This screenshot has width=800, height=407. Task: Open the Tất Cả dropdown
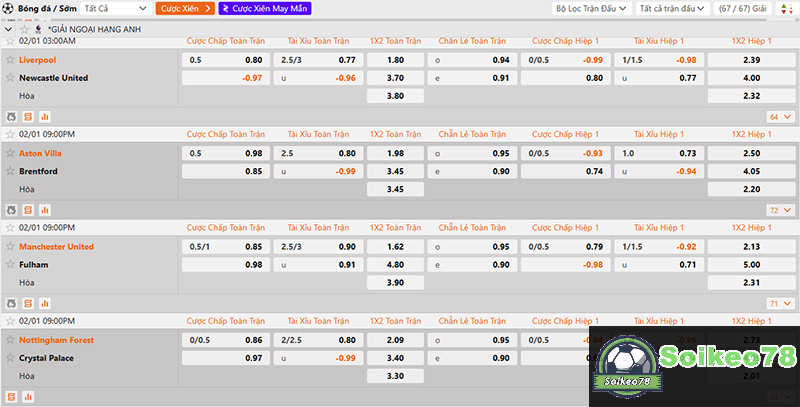point(115,8)
